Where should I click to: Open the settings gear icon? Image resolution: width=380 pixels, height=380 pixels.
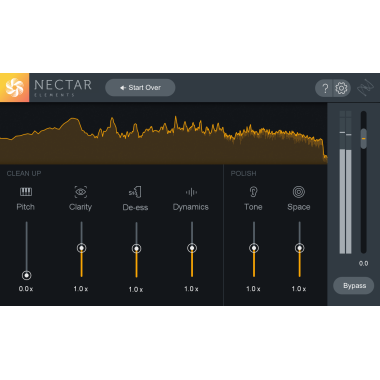(341, 88)
